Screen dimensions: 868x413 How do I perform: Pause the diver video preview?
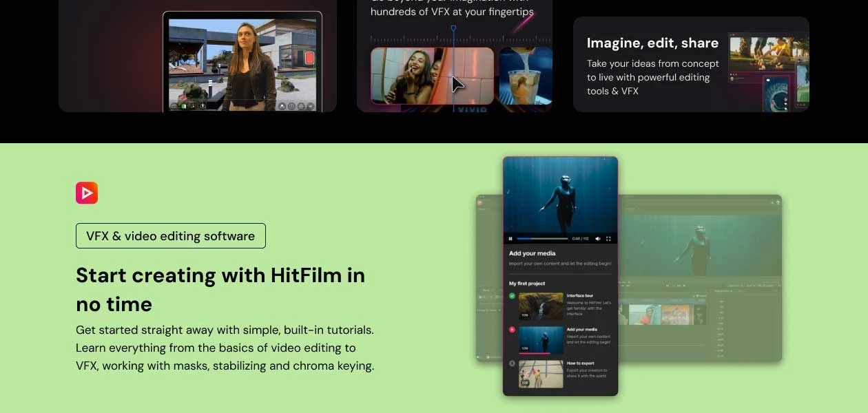pos(510,238)
